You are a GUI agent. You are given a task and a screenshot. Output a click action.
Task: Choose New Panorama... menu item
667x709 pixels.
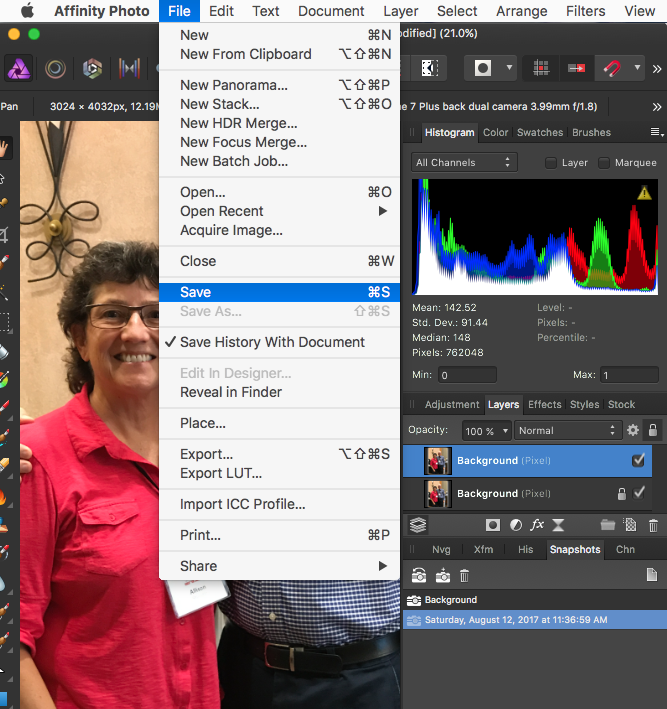279,85
